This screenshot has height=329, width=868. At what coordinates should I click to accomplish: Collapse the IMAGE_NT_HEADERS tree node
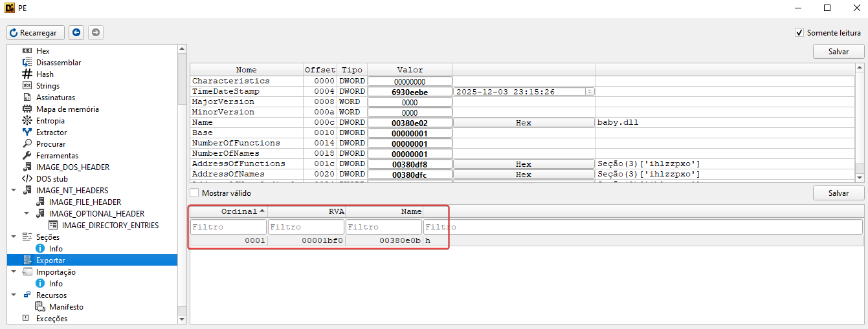pos(14,191)
